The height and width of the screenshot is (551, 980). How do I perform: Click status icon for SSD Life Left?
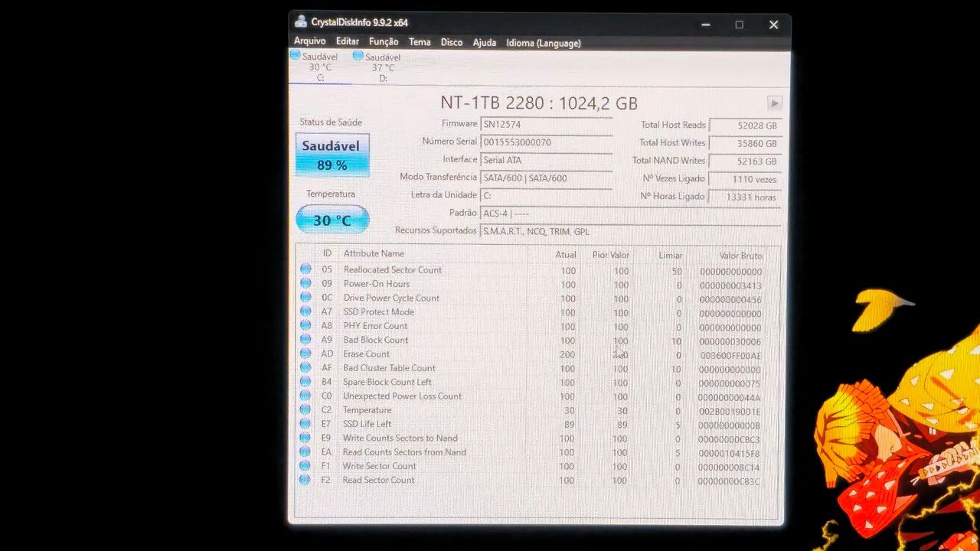pos(305,423)
